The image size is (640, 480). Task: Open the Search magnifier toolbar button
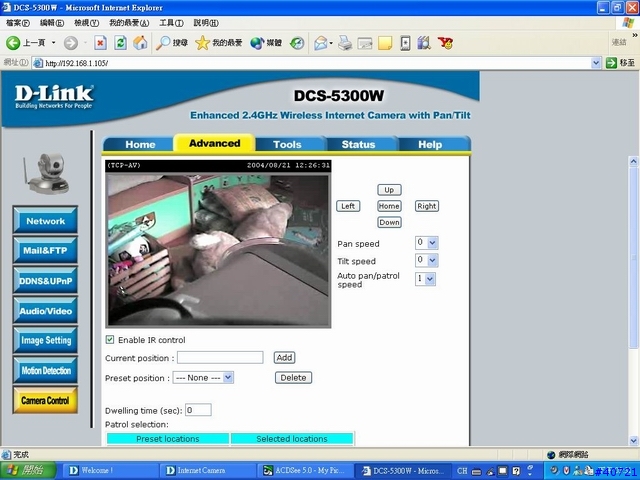[x=172, y=43]
